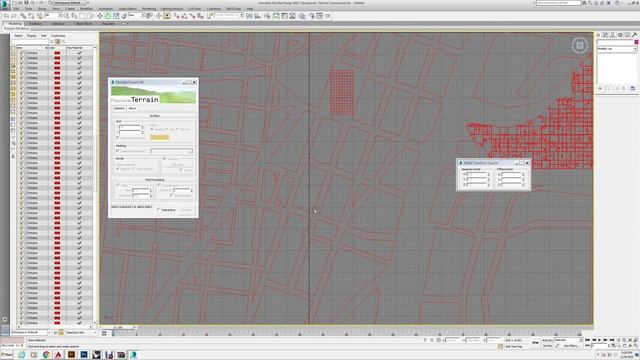Open the Named Selection Sets dropdown

(x=229, y=15)
